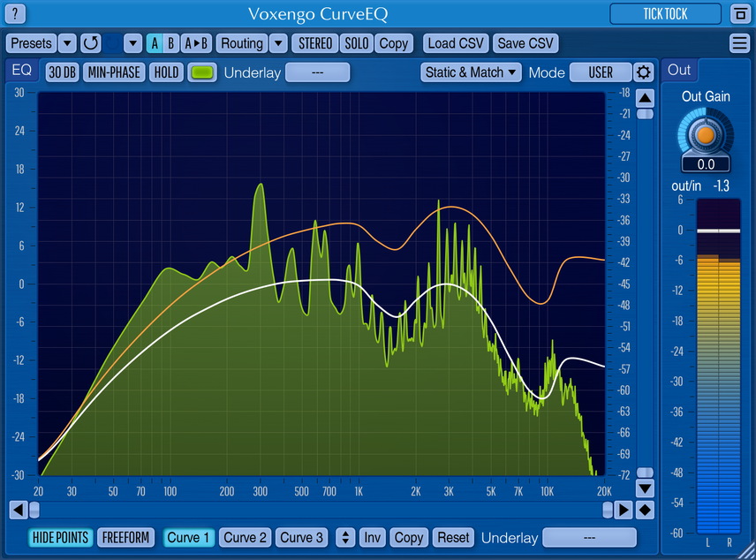This screenshot has height=560, width=756.
Task: Select the Out panel tab
Action: [x=679, y=71]
